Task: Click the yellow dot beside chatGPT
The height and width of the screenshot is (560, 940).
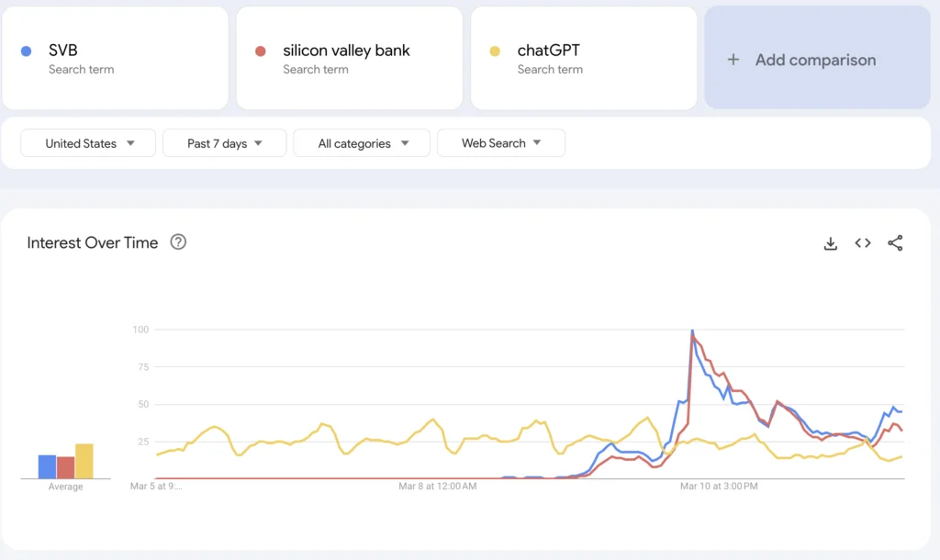Action: click(x=495, y=50)
